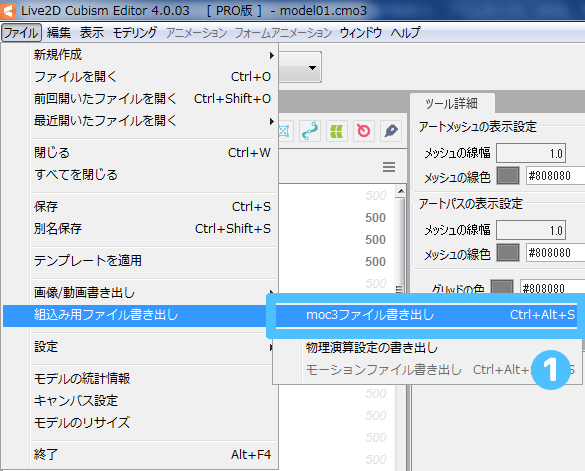Select moc3ファイル書き出し in the submenu

pyautogui.click(x=426, y=315)
